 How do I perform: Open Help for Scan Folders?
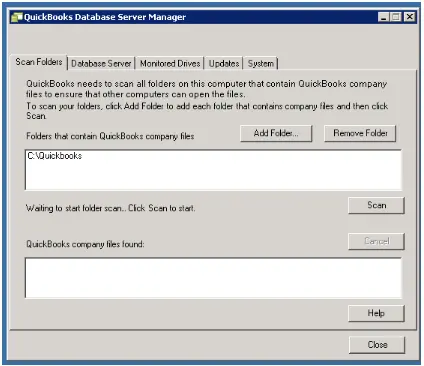[x=376, y=313]
